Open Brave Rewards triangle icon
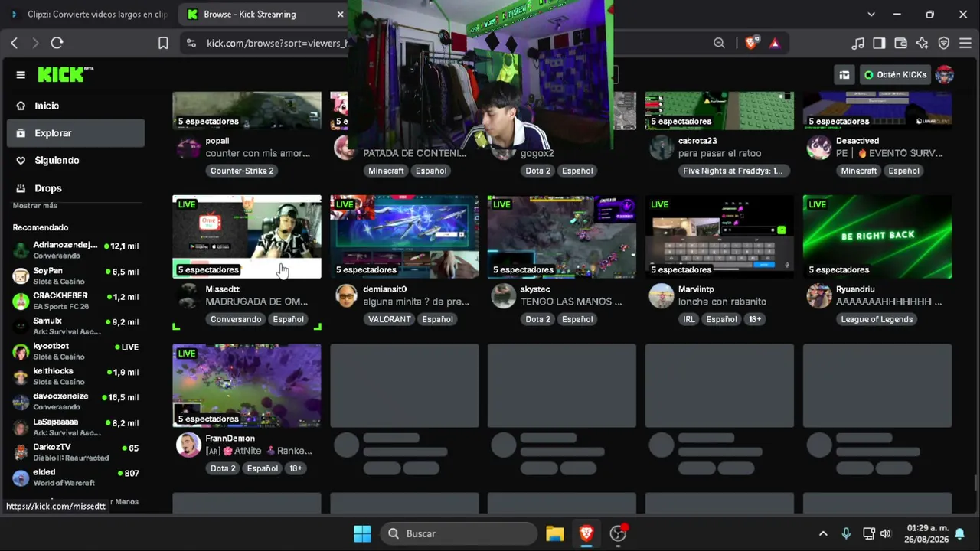 [775, 44]
